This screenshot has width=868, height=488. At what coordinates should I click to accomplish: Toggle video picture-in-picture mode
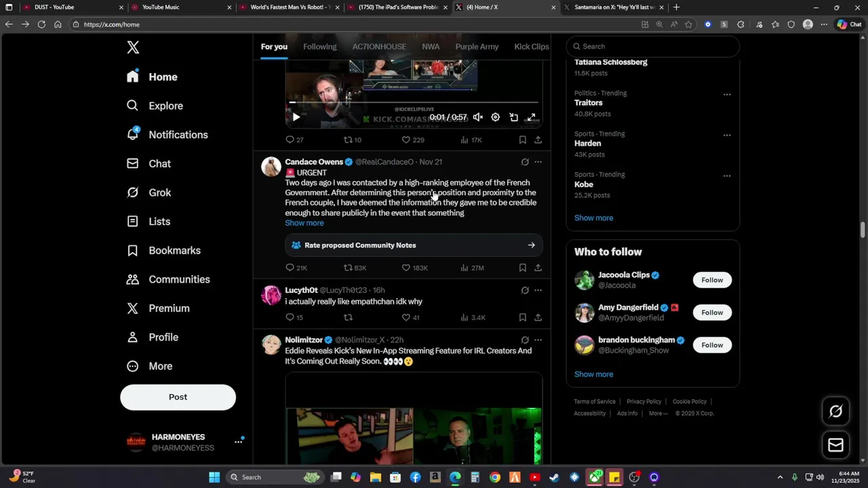point(513,117)
